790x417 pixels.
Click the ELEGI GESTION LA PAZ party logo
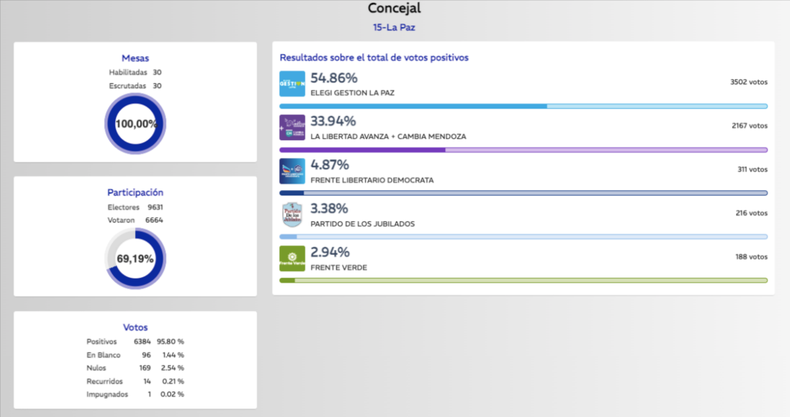292,84
